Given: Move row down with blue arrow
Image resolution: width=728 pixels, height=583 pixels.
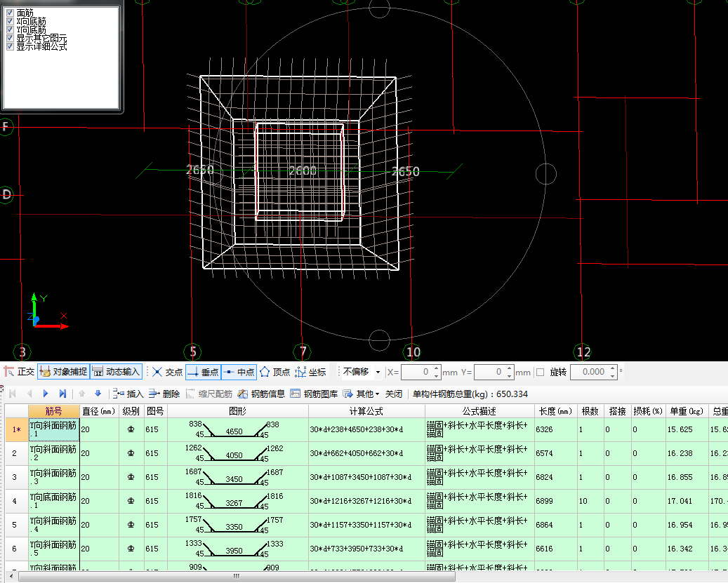Looking at the screenshot, I should 98,394.
